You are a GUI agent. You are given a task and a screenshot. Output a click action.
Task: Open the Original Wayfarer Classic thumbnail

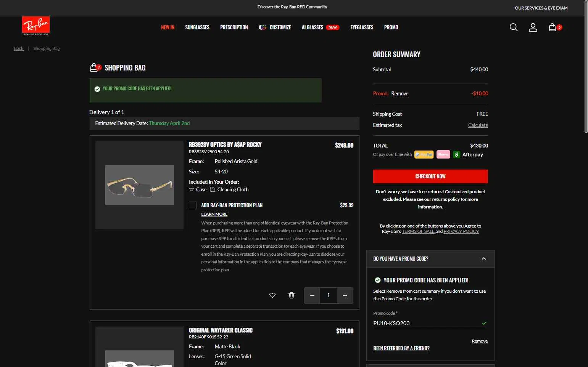pos(139,347)
